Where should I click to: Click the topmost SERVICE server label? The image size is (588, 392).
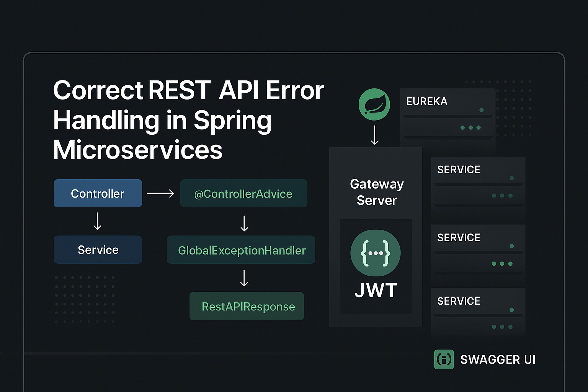pos(458,170)
